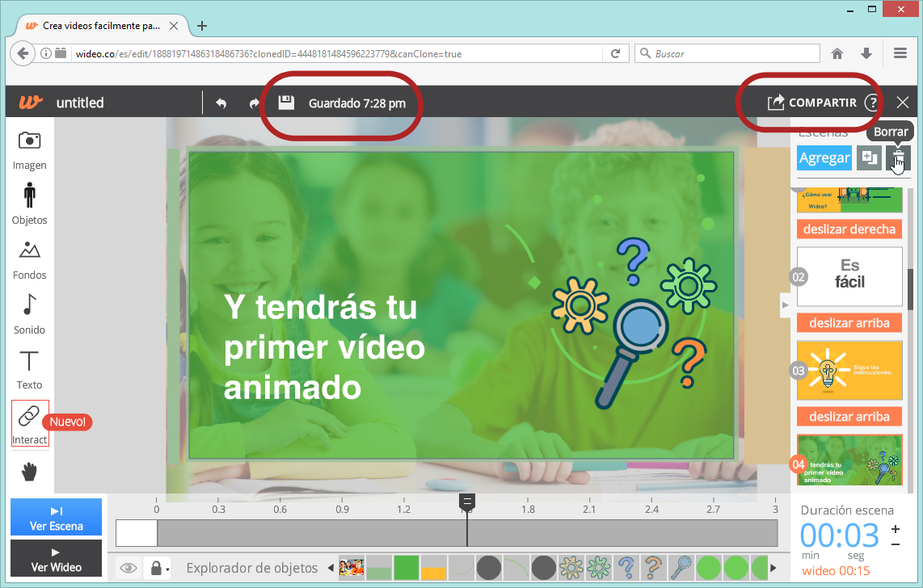This screenshot has width=923, height=588.
Task: Click the magnifying glass on canvas
Action: (x=631, y=353)
